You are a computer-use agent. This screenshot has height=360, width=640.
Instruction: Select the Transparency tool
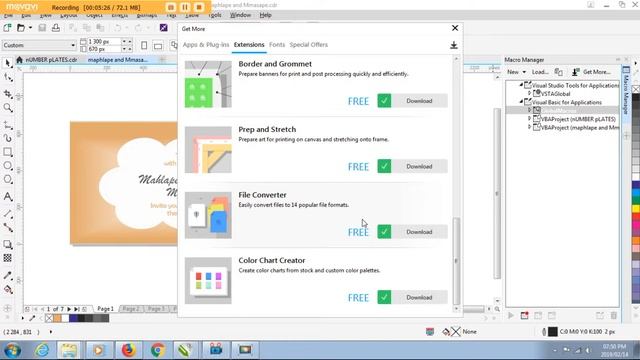click(x=8, y=258)
